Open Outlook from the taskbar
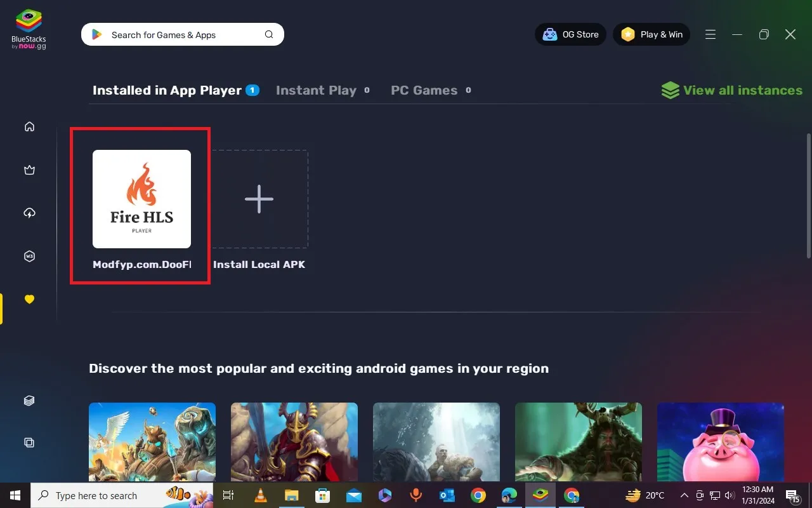 tap(447, 495)
